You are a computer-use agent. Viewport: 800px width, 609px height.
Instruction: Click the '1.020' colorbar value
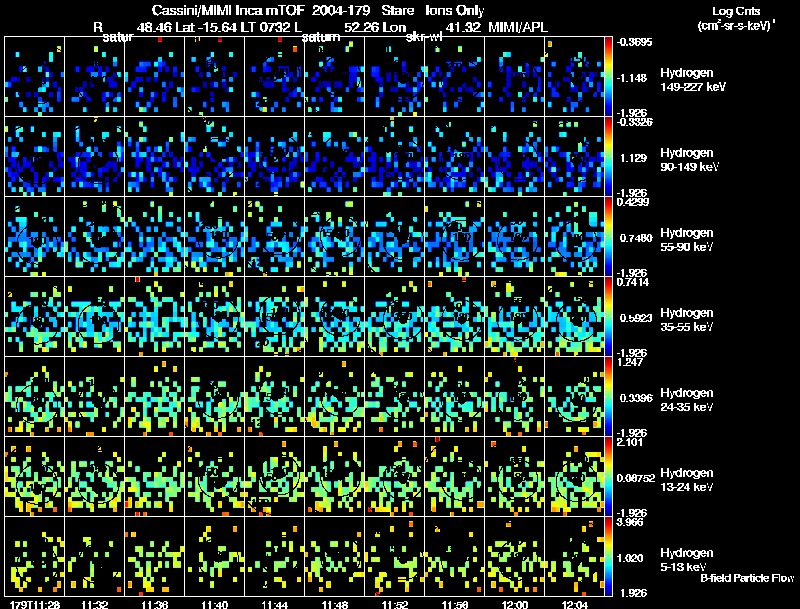pos(632,559)
